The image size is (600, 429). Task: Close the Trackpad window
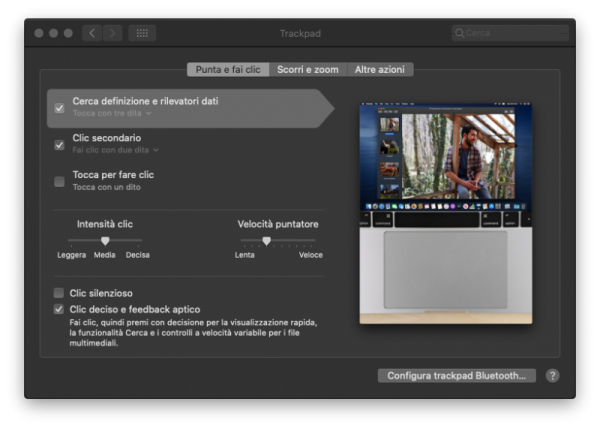(x=39, y=33)
